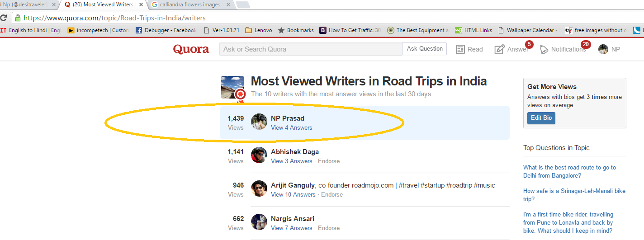
Task: Click the Ask Question button
Action: coord(425,49)
